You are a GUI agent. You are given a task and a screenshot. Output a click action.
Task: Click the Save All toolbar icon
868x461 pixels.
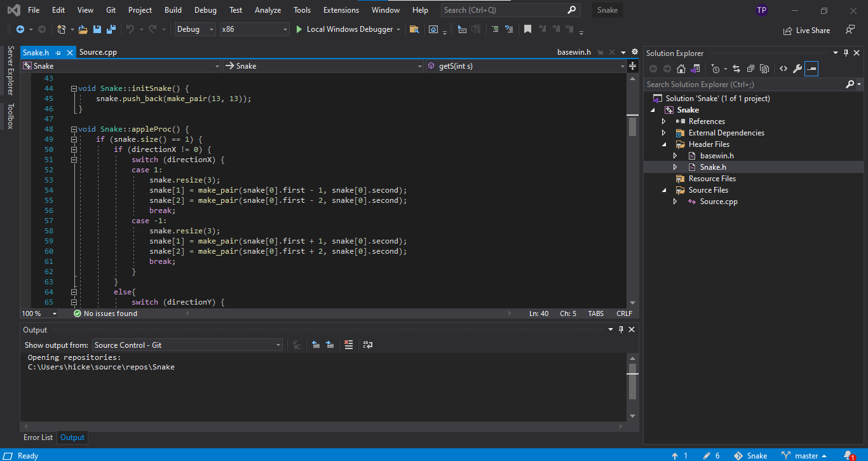click(111, 29)
